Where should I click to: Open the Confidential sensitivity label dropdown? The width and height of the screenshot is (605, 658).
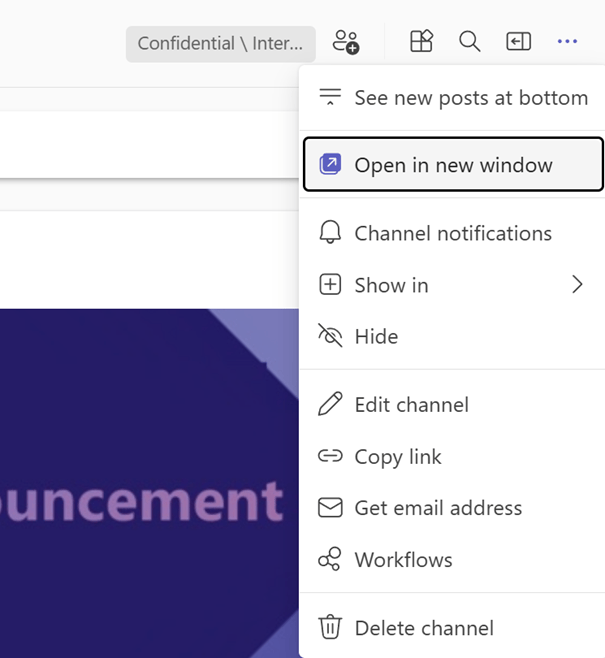(220, 43)
